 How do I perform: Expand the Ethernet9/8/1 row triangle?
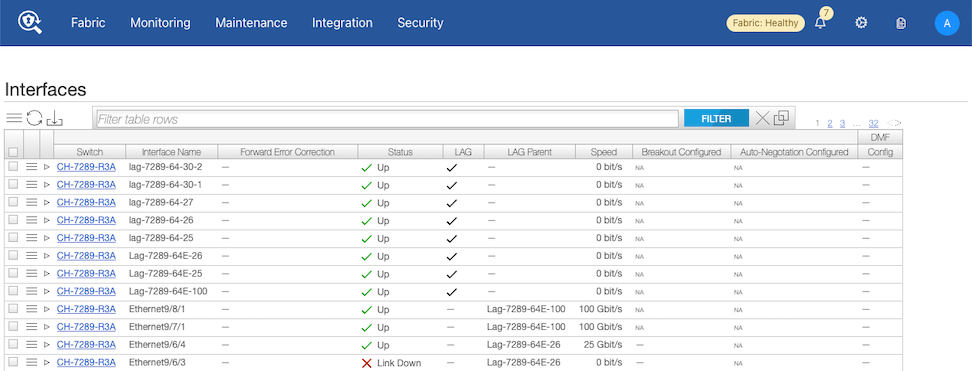click(x=46, y=309)
